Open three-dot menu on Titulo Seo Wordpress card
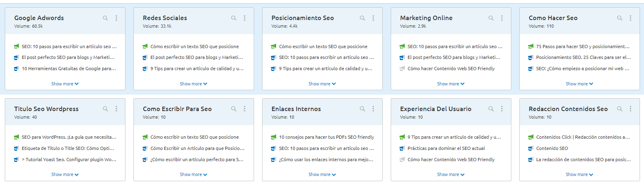Image resolution: width=644 pixels, height=186 pixels. coord(117,109)
